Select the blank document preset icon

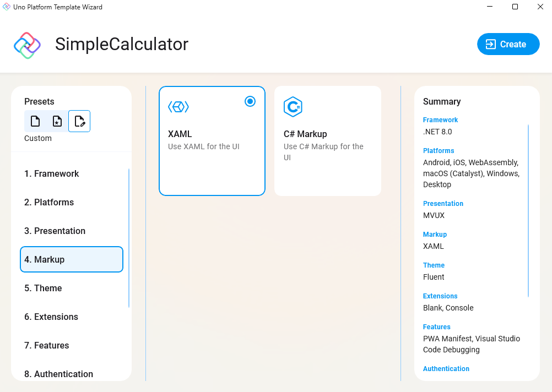[x=35, y=121]
